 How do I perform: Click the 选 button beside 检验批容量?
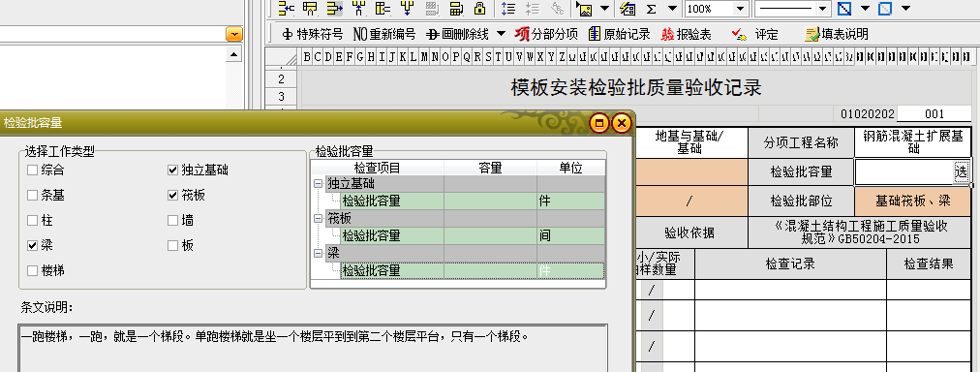[961, 170]
